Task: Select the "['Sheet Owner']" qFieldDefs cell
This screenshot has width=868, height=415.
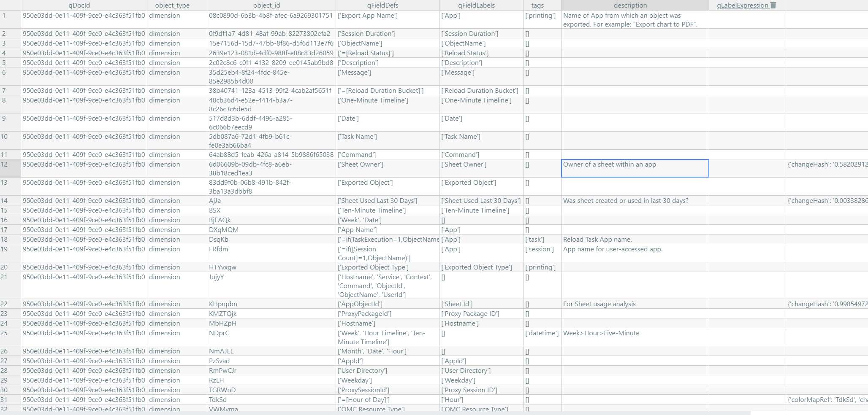Action: click(387, 168)
